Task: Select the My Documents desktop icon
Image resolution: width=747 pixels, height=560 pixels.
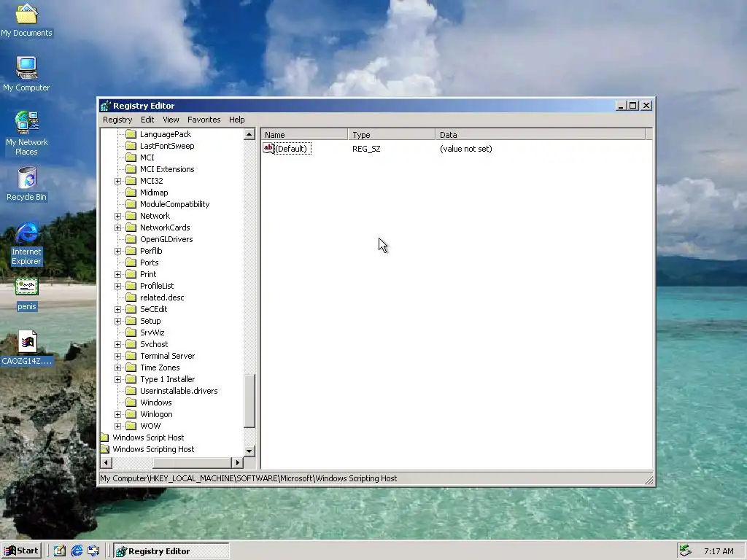Action: pos(27,20)
